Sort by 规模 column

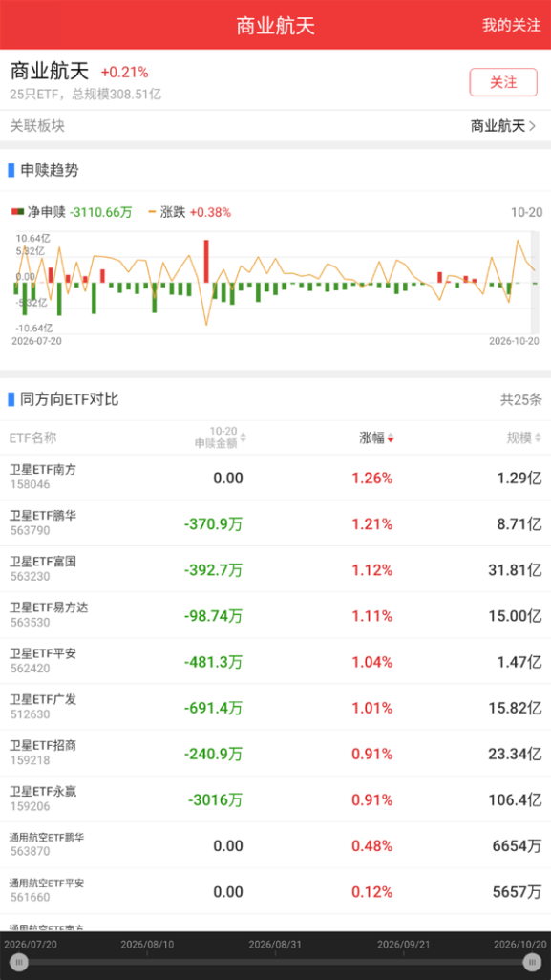(523, 437)
